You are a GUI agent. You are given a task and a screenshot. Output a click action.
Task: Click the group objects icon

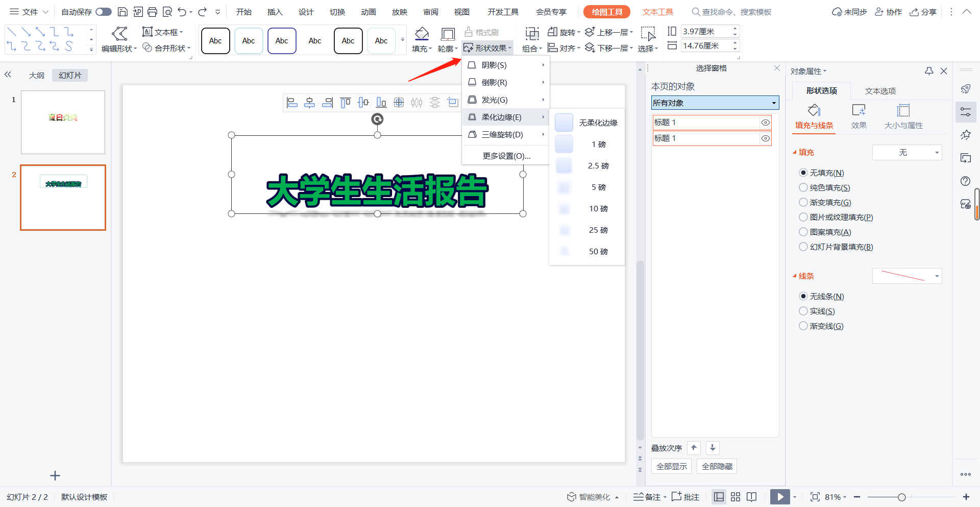pyautogui.click(x=532, y=34)
